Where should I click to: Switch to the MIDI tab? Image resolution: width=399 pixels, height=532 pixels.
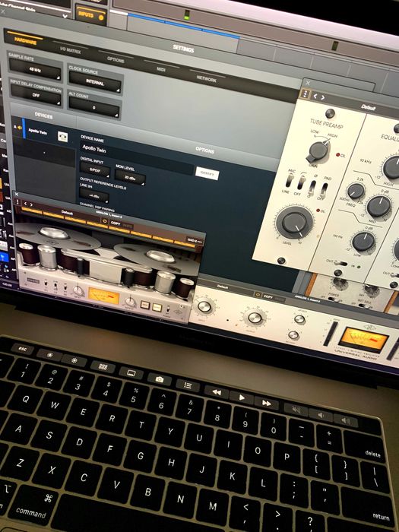click(161, 69)
